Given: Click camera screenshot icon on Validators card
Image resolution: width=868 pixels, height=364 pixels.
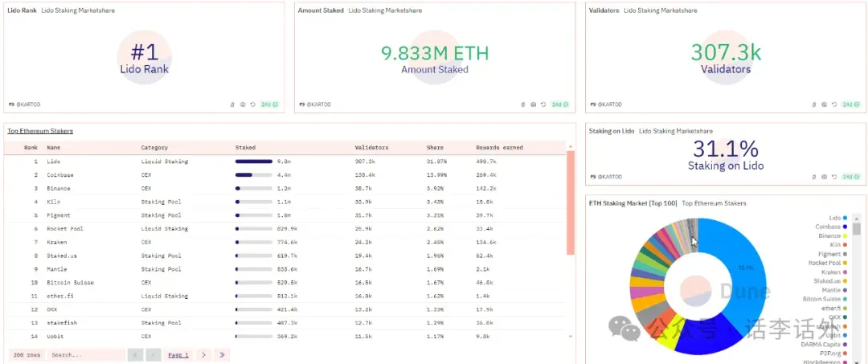Looking at the screenshot, I should pyautogui.click(x=825, y=104).
